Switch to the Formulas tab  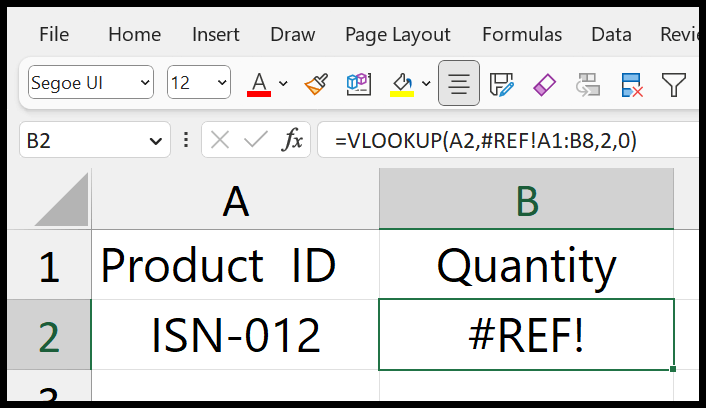(522, 35)
